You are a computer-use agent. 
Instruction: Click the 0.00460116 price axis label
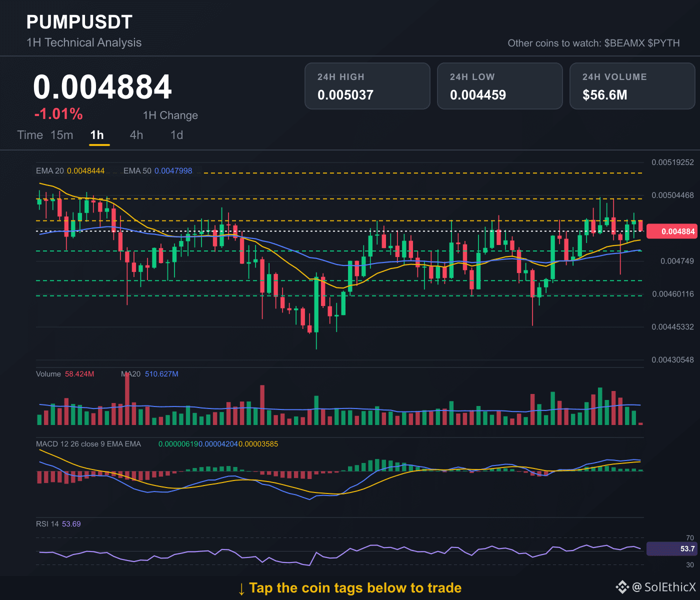point(672,294)
